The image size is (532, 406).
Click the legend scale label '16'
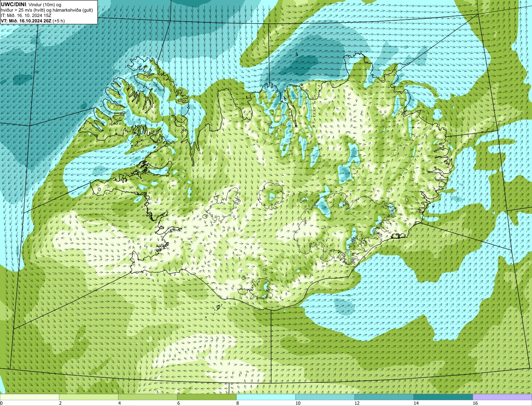[x=475, y=403]
